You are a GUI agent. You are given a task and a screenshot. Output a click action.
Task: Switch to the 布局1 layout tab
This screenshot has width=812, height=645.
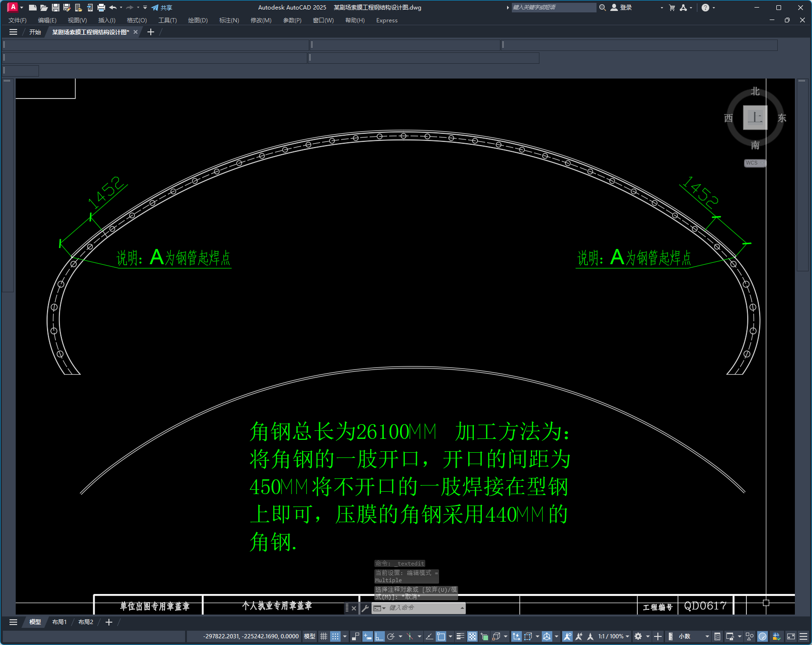tap(59, 622)
